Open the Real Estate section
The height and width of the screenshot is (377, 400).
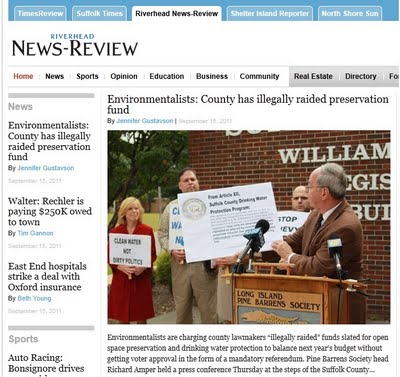[x=313, y=76]
